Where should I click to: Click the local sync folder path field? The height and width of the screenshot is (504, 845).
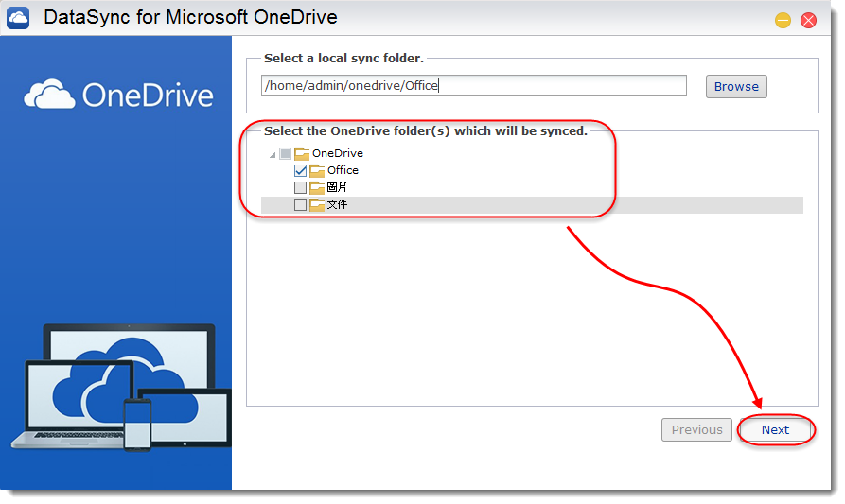click(474, 86)
